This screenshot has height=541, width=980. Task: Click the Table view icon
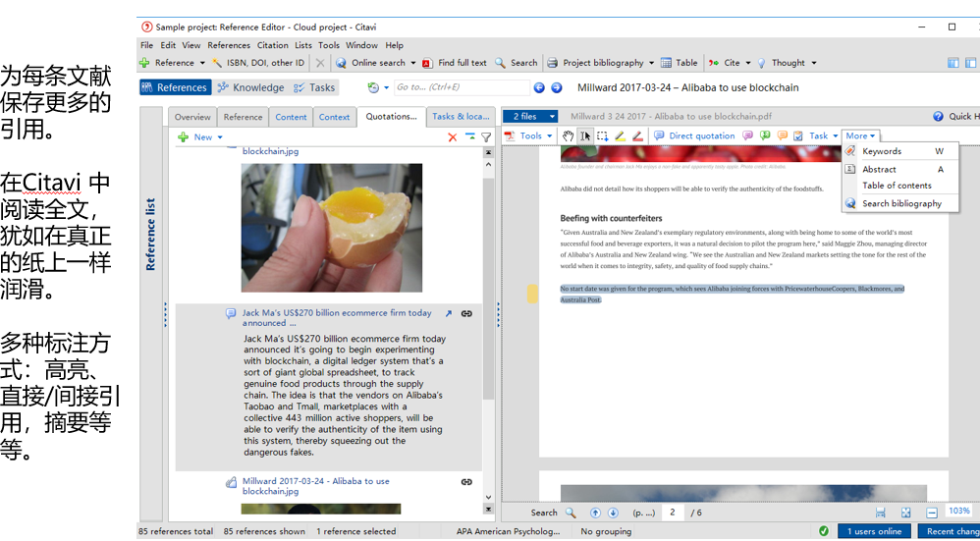pyautogui.click(x=666, y=63)
